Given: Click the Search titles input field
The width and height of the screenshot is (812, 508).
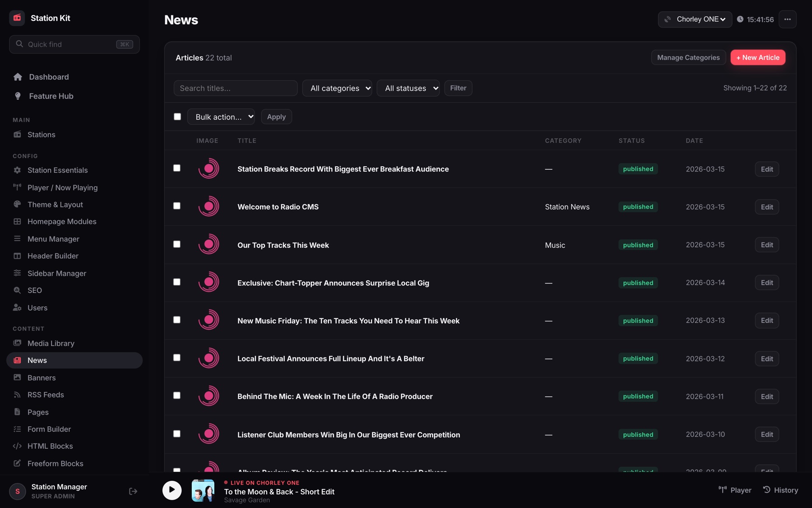Looking at the screenshot, I should coord(235,88).
